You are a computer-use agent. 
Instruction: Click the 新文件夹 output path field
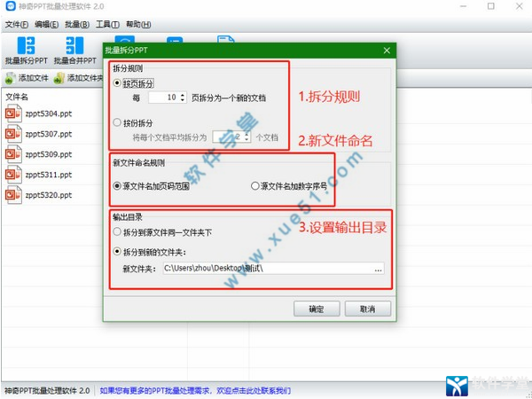(x=266, y=268)
